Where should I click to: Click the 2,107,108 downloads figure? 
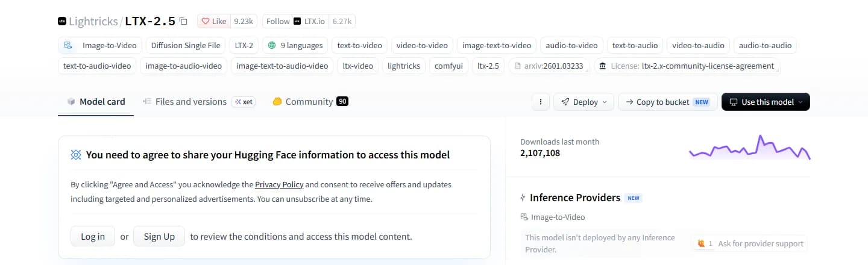coord(540,153)
